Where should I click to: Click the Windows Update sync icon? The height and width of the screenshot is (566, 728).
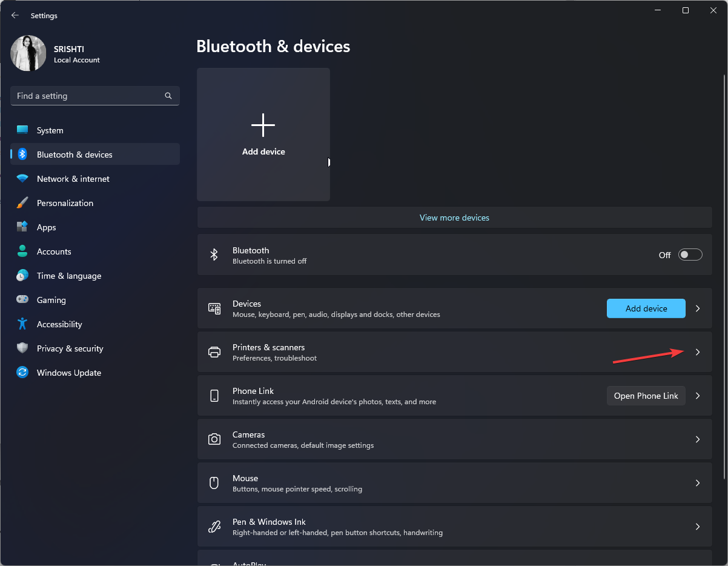(22, 373)
